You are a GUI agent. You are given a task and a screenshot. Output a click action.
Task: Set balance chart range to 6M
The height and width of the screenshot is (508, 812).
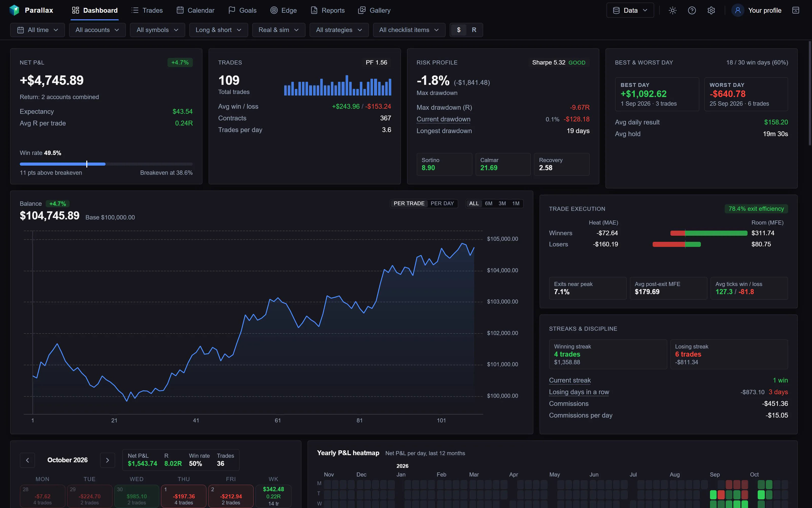[488, 203]
